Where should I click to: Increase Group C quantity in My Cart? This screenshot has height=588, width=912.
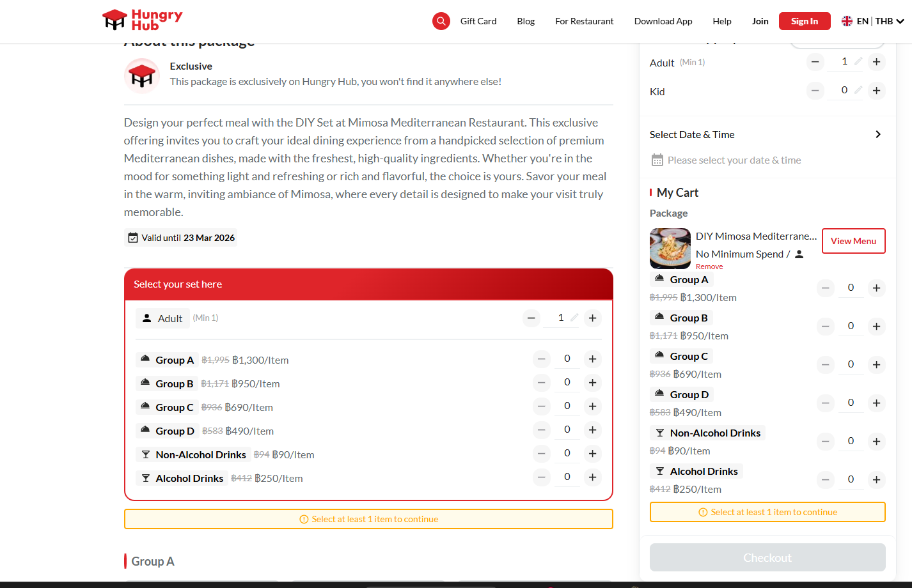(876, 365)
